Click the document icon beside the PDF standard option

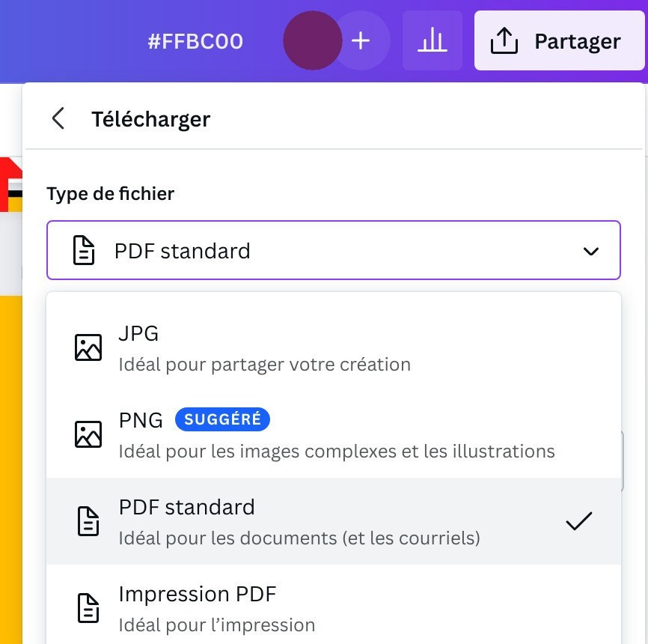point(88,521)
